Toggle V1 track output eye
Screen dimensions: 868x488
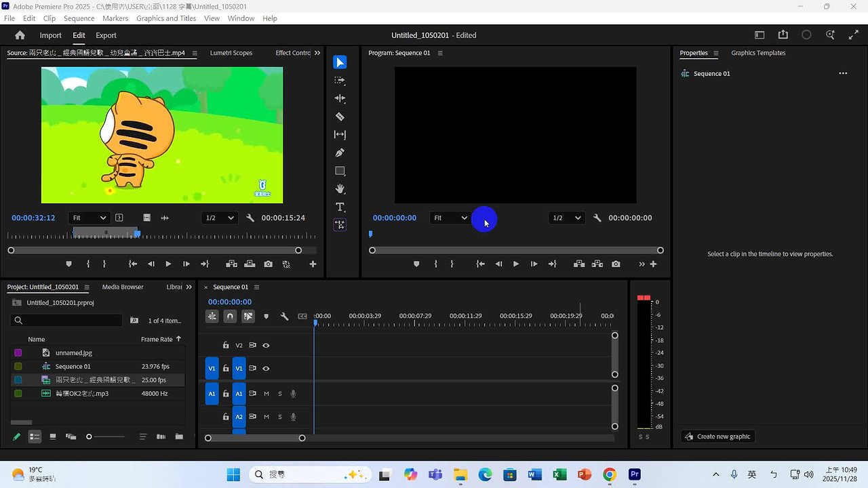point(266,369)
